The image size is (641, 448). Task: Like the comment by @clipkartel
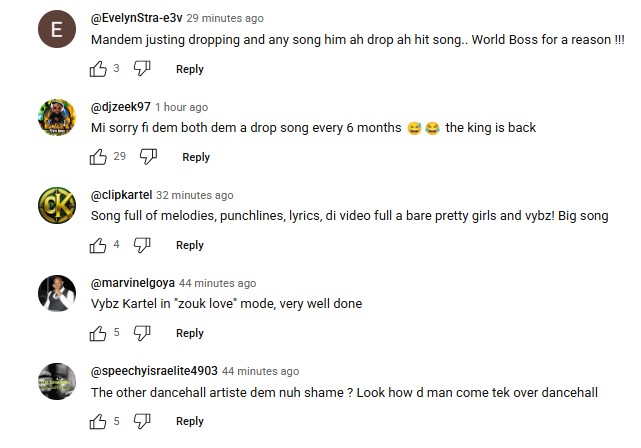click(x=98, y=245)
